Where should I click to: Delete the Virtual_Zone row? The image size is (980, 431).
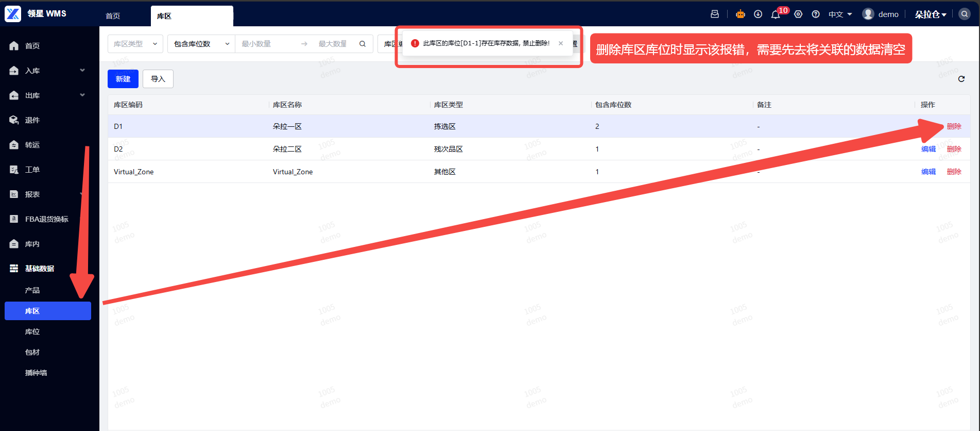(x=954, y=172)
